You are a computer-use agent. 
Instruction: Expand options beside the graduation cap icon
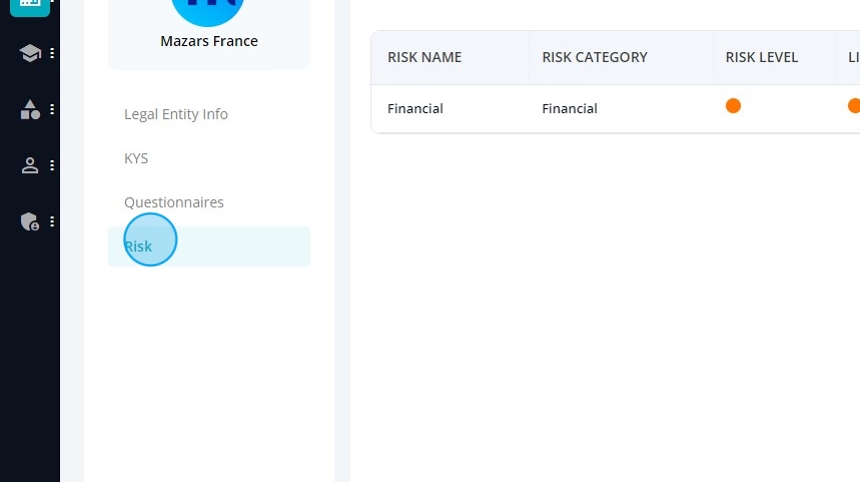52,53
